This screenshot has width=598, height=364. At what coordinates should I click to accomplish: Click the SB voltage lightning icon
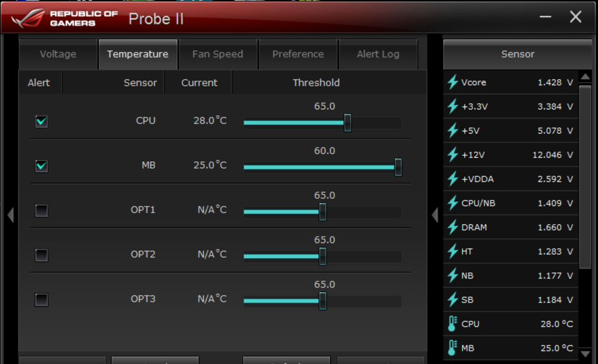pyautogui.click(x=453, y=299)
